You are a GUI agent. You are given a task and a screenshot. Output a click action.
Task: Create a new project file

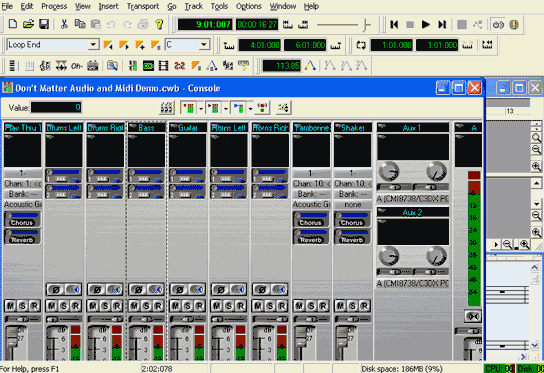13,24
